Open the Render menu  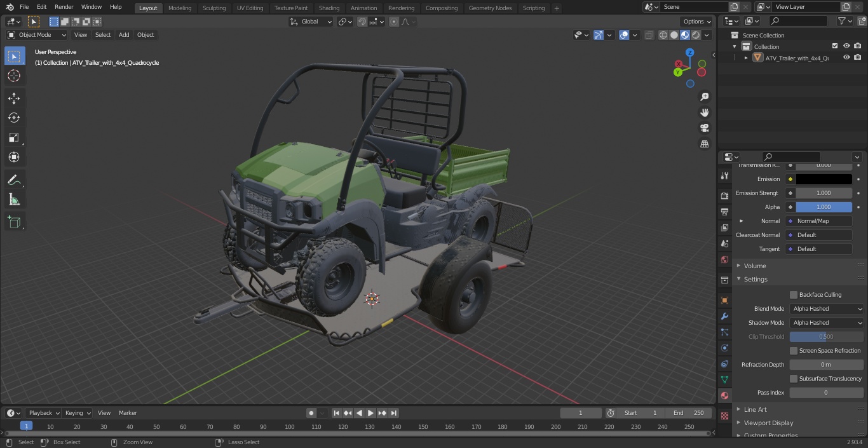pos(64,7)
